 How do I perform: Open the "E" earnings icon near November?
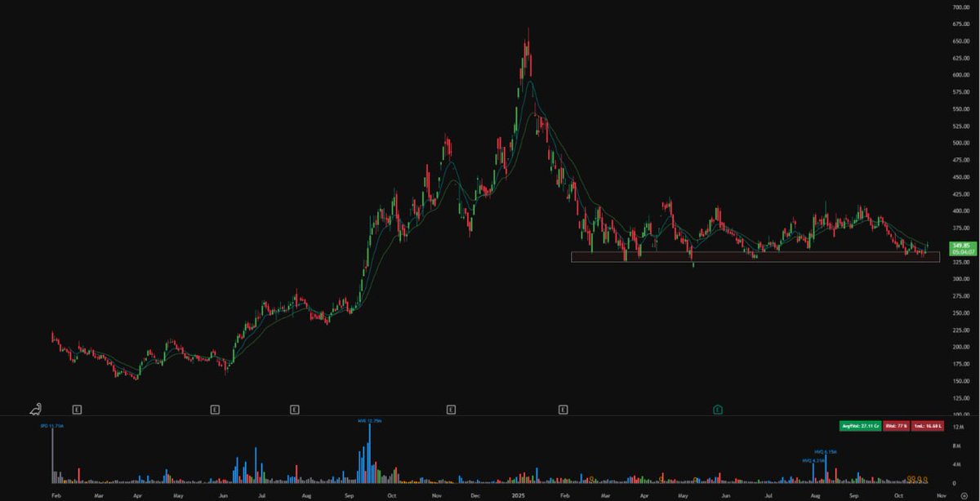pos(450,408)
